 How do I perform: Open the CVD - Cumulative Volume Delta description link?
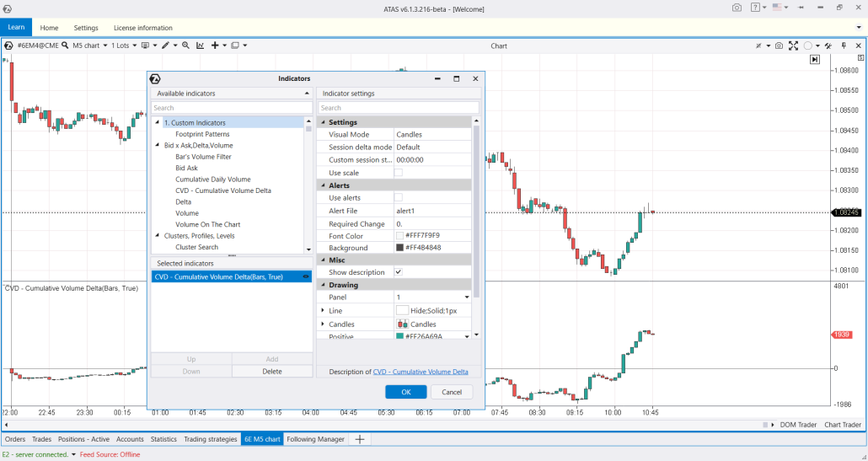coord(421,372)
